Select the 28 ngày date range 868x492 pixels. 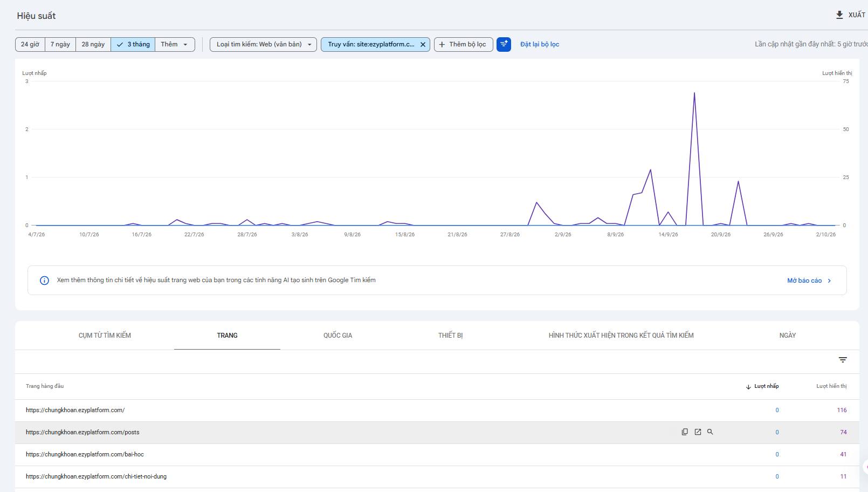[93, 44]
